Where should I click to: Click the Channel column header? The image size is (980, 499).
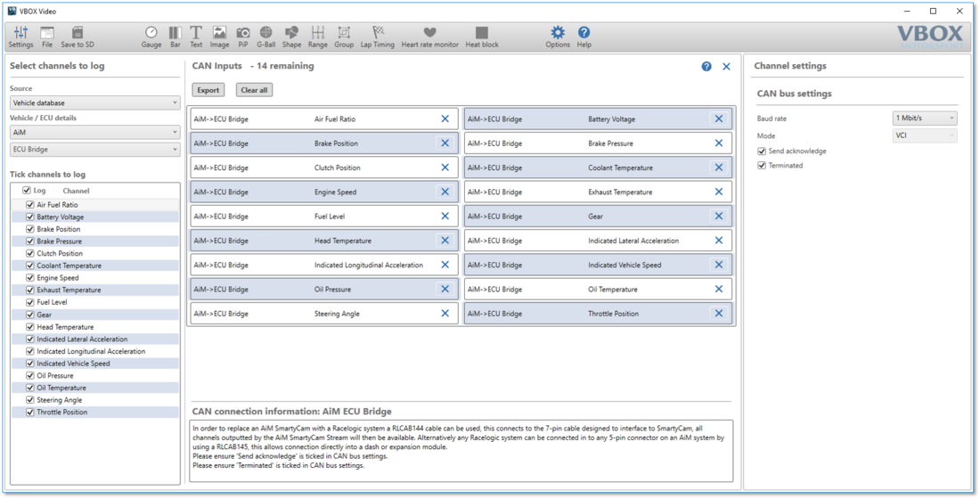[76, 191]
